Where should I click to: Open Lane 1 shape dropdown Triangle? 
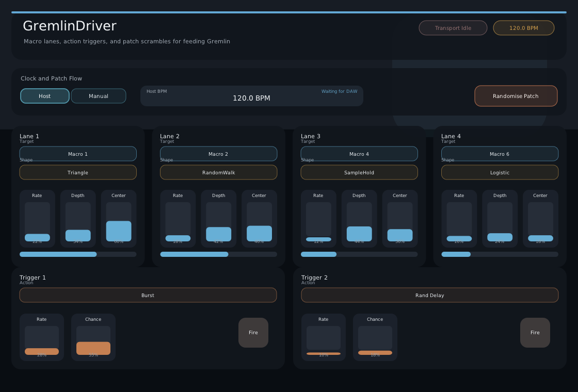point(78,172)
